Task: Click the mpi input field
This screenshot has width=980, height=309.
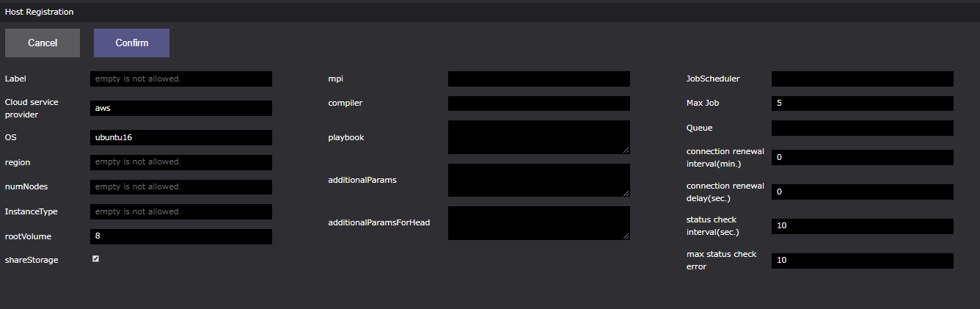Action: click(x=538, y=79)
